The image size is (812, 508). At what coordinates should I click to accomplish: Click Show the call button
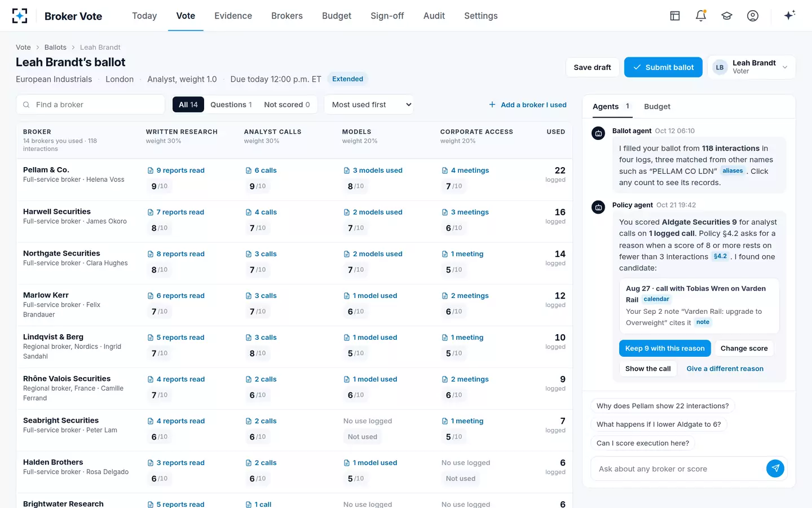[648, 369]
